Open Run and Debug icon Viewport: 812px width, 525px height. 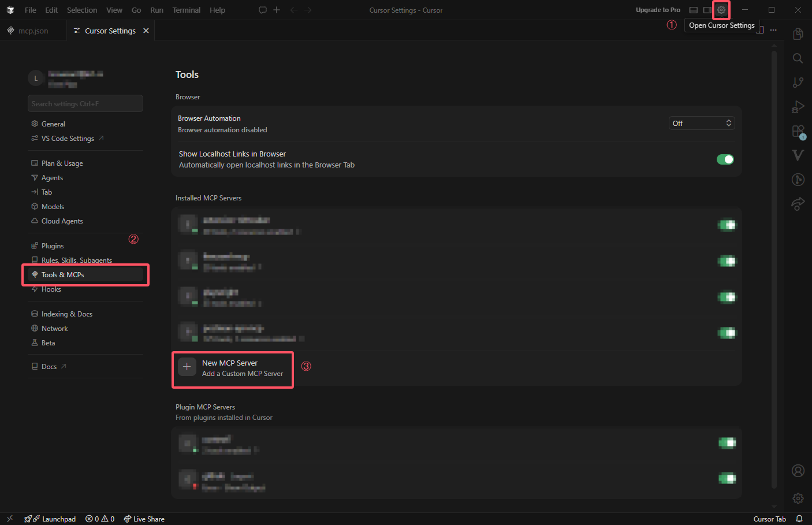798,107
